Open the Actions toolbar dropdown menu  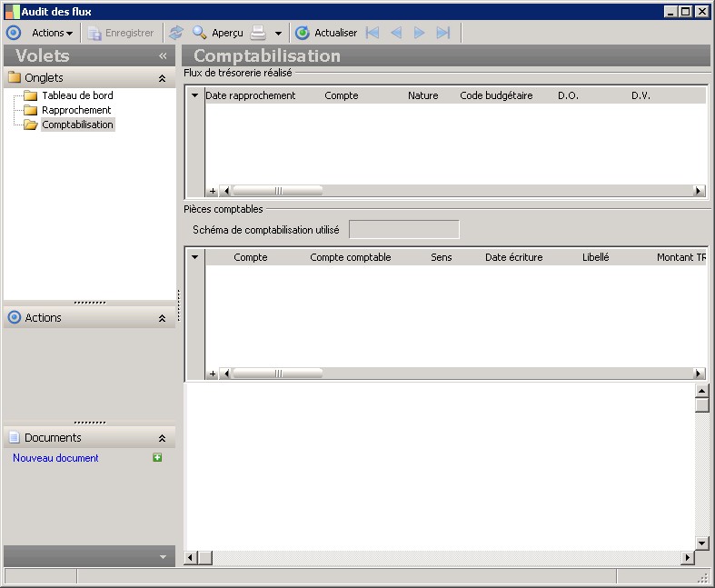(x=52, y=33)
